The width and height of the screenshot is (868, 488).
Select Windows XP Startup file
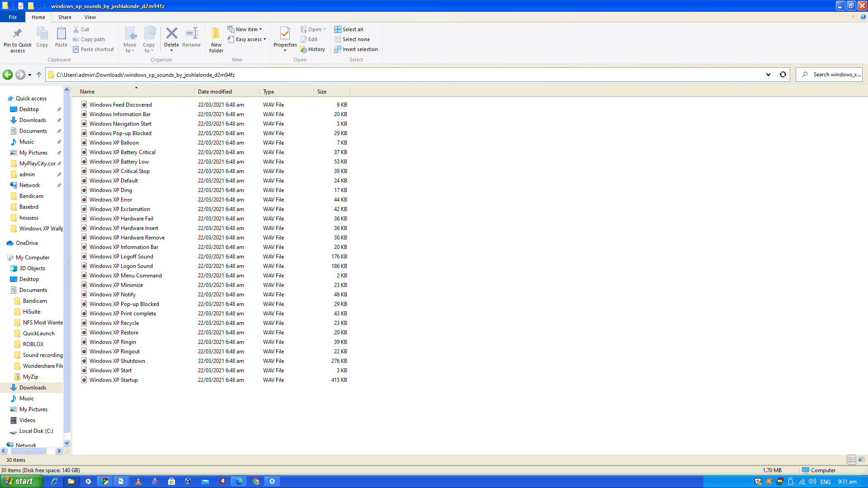click(113, 380)
